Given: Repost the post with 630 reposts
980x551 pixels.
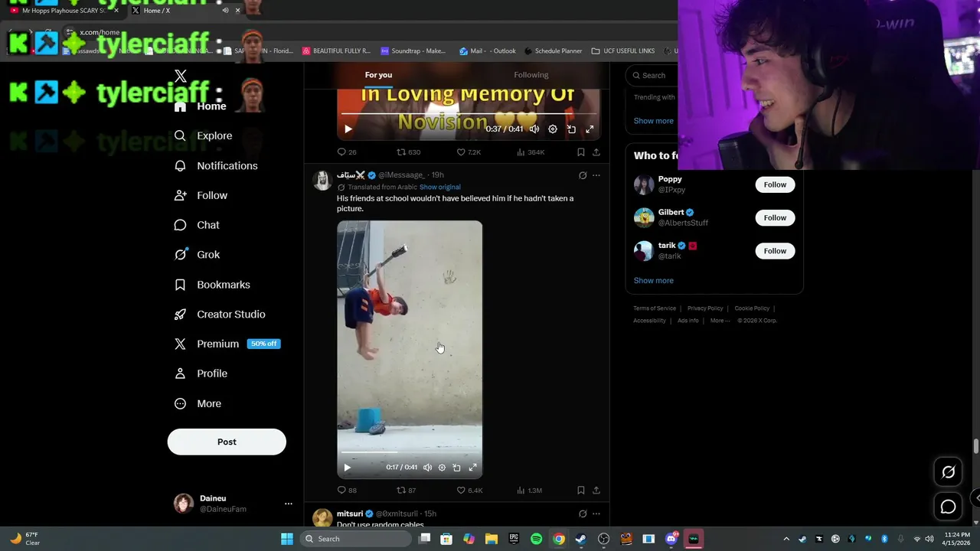Looking at the screenshot, I should pyautogui.click(x=408, y=152).
